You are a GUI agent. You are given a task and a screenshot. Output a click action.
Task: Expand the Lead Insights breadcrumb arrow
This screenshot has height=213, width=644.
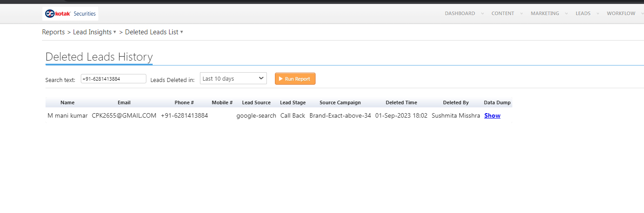115,32
